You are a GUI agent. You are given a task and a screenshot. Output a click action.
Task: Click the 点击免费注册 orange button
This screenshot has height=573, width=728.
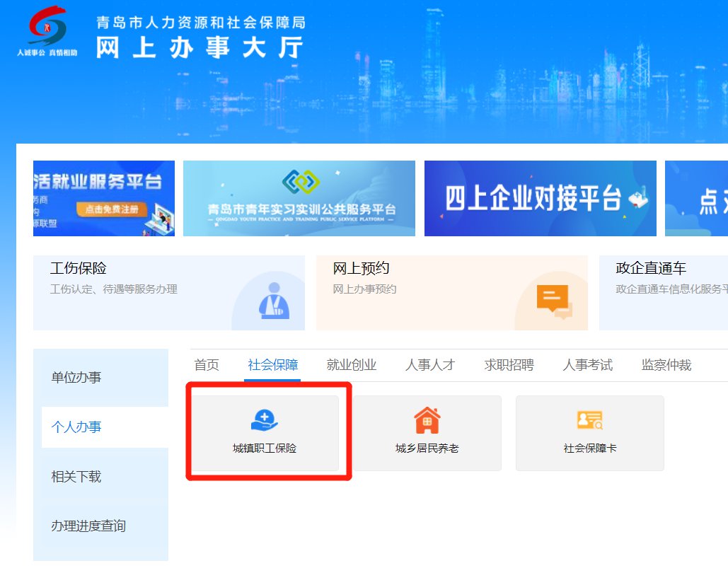coord(112,209)
